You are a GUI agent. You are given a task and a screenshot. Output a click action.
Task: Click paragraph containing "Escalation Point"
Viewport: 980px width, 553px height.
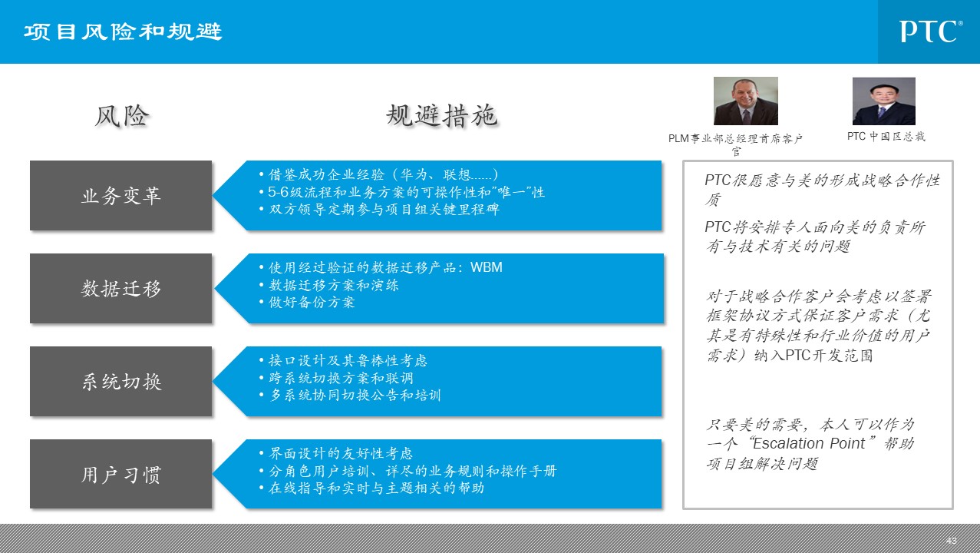810,444
